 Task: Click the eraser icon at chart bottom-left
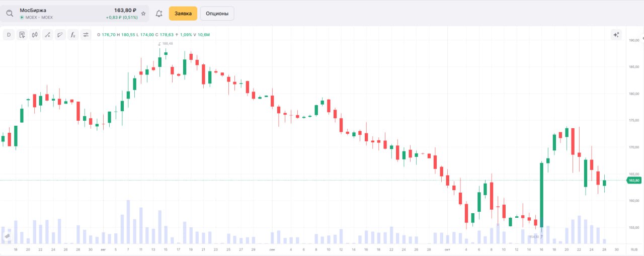coord(8,235)
